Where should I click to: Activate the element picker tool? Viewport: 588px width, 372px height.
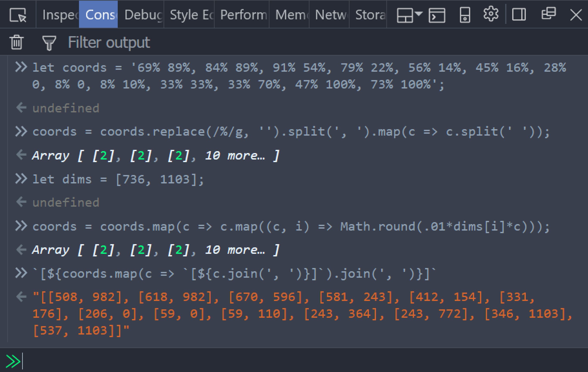(x=18, y=14)
